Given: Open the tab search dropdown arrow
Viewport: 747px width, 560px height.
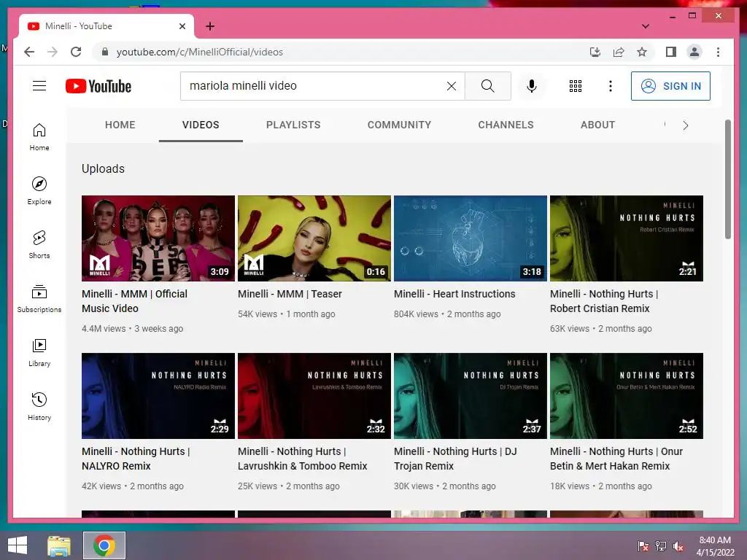Looking at the screenshot, I should click(645, 26).
